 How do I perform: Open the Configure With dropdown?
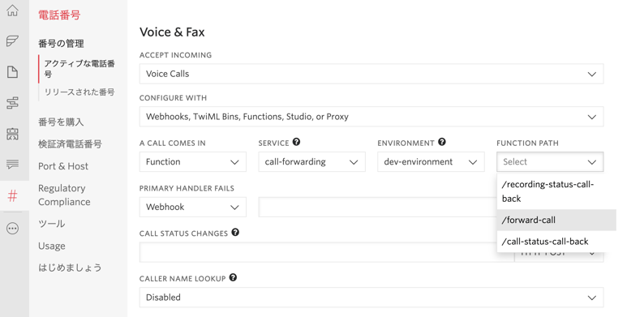tap(371, 117)
